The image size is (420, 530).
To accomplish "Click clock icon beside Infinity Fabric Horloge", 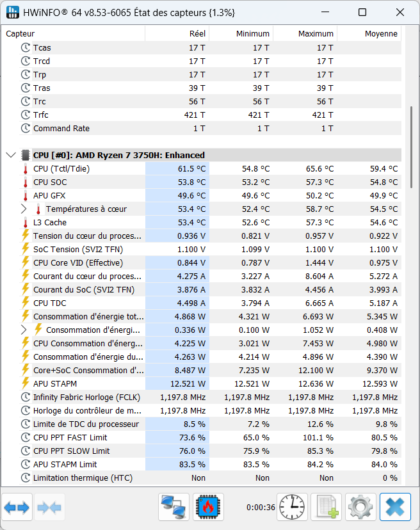I will pos(26,397).
